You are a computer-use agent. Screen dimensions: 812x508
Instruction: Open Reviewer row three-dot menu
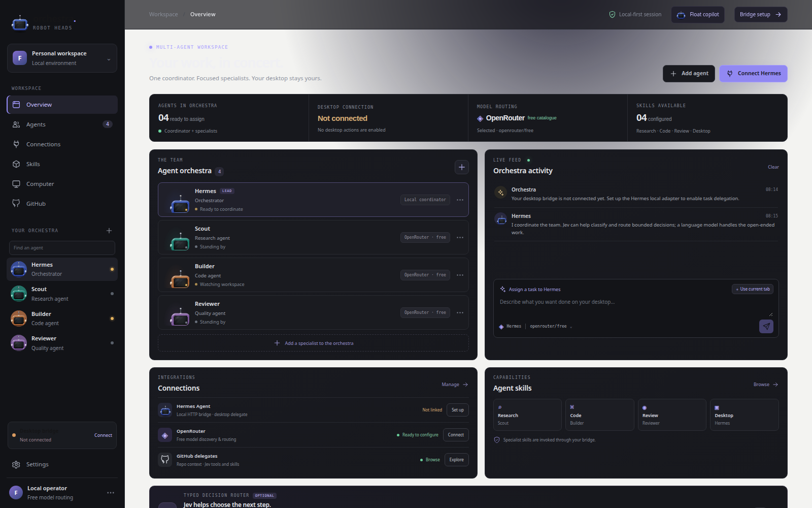pyautogui.click(x=460, y=312)
